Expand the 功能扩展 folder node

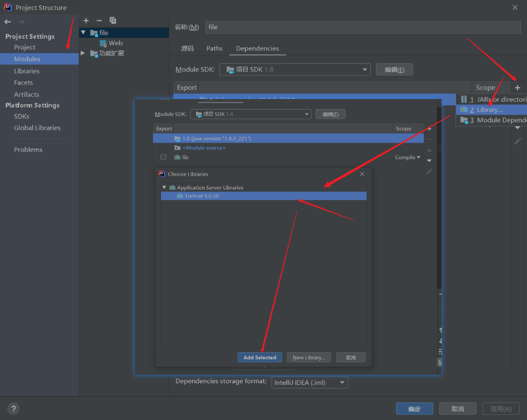(x=83, y=53)
